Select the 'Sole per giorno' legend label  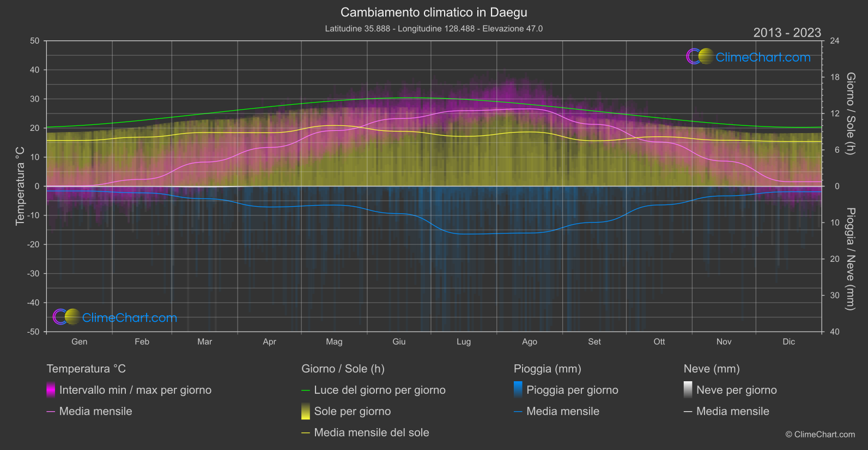pos(353,411)
